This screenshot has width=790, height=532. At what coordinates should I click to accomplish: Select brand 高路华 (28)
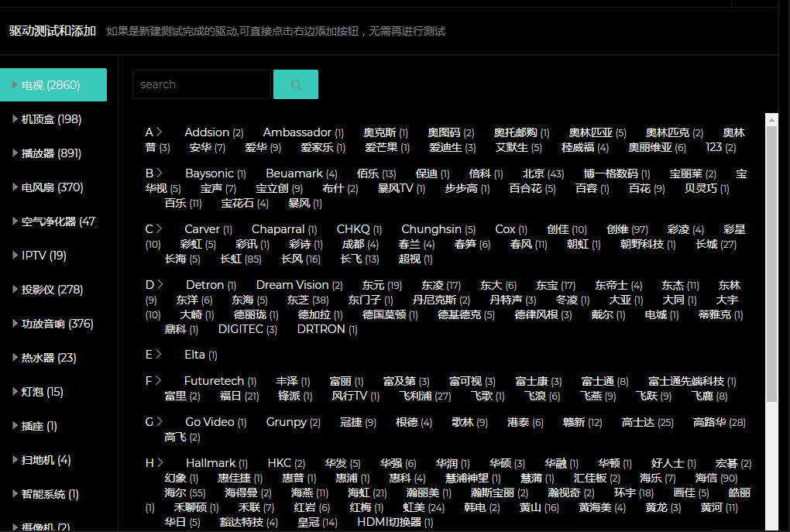coord(720,422)
